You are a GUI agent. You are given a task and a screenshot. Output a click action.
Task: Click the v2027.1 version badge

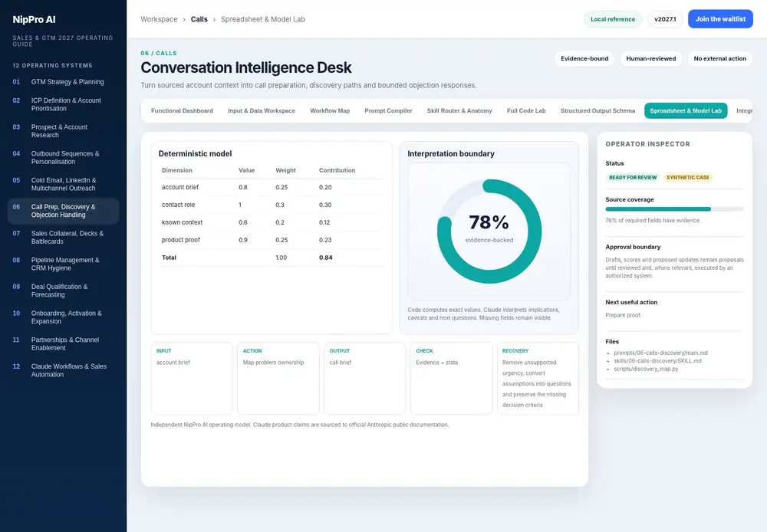pyautogui.click(x=665, y=19)
